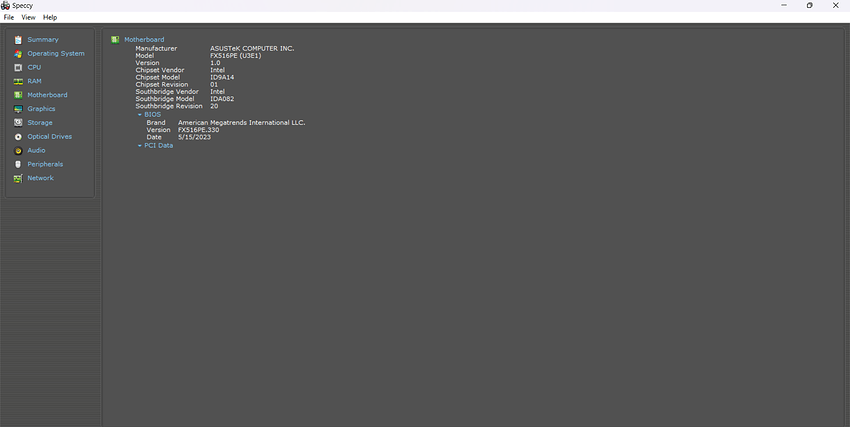
Task: Click the Summary clipboard icon
Action: (18, 40)
